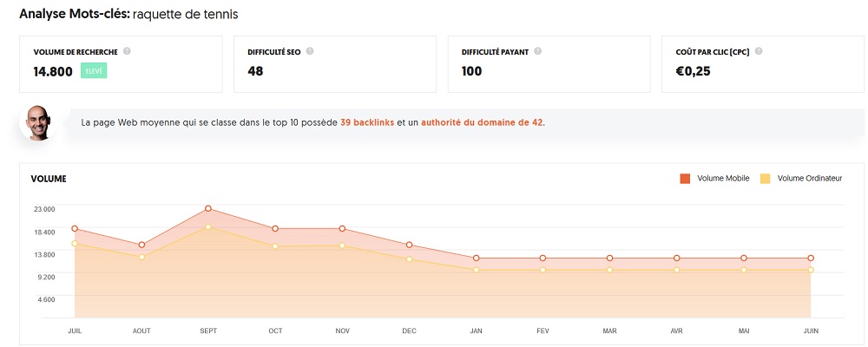Toggle the Volume Mobile legend label
Viewport: 868px width, 347px height.
[x=721, y=179]
